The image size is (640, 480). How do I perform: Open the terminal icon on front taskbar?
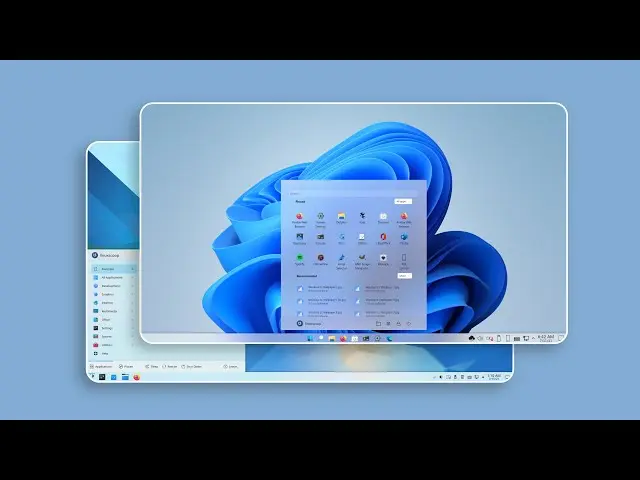366,338
